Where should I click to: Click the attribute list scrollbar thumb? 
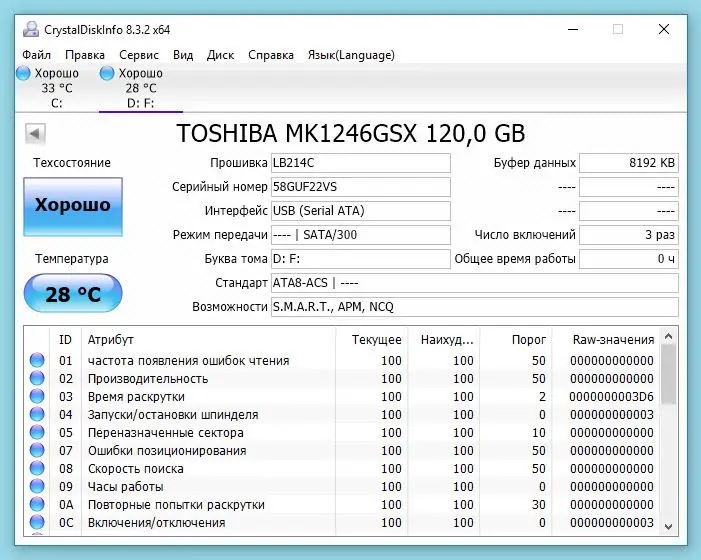668,375
